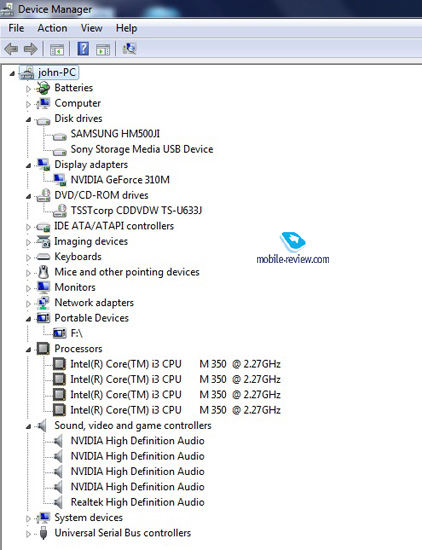Expand the Network adapters node
The image size is (422, 550).
click(x=28, y=303)
